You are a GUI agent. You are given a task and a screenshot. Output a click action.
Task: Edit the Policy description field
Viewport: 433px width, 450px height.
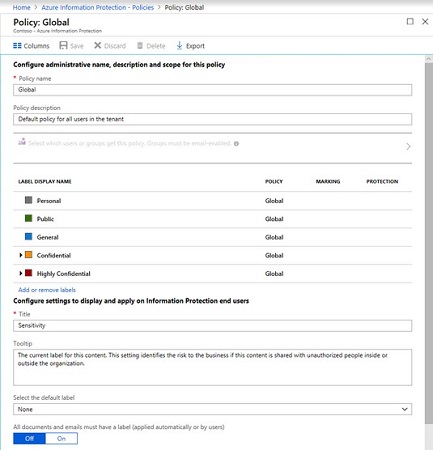pyautogui.click(x=212, y=119)
